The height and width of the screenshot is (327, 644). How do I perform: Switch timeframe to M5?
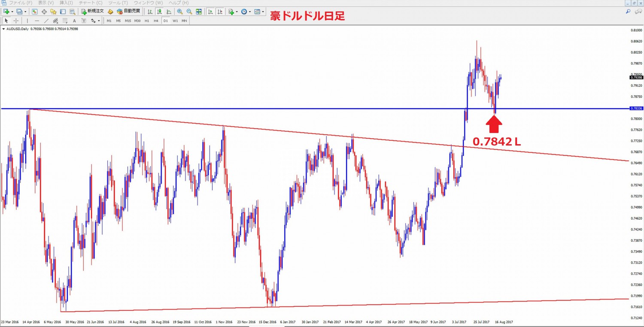point(118,21)
